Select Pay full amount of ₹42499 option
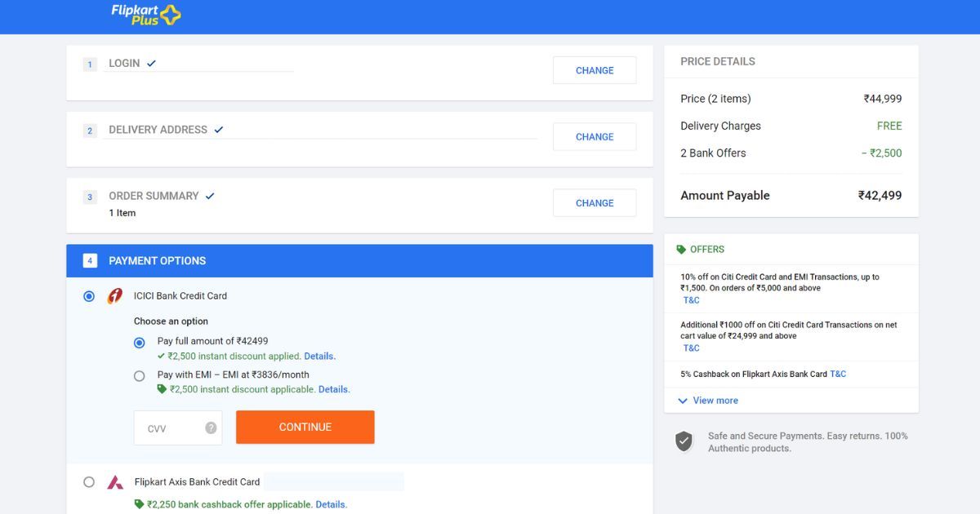Image resolution: width=980 pixels, height=514 pixels. coord(140,343)
